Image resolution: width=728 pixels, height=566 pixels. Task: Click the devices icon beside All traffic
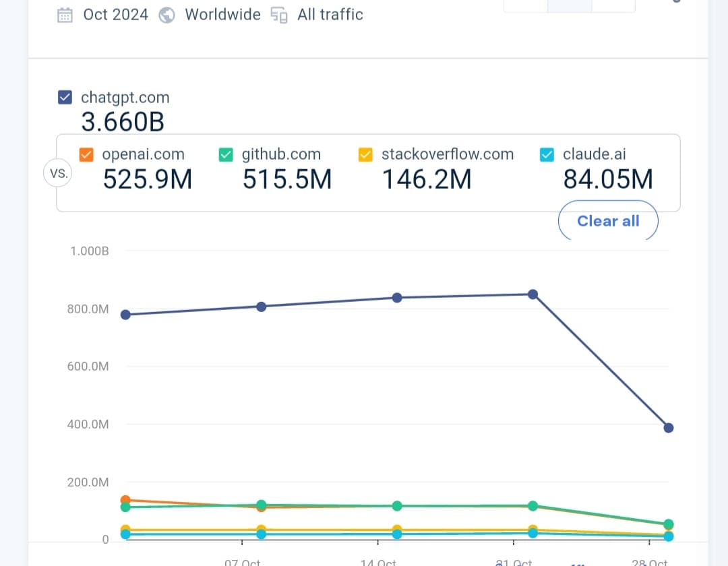[x=279, y=15]
